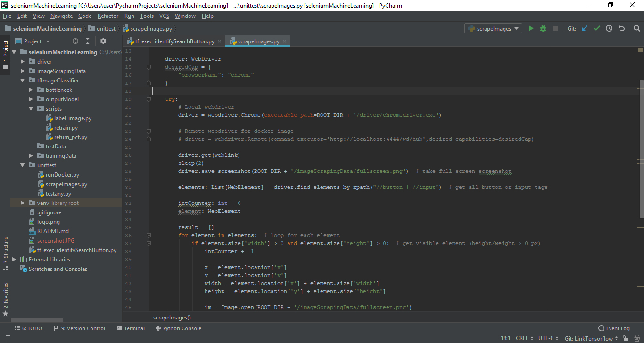644x343 pixels.
Task: Fold the try block at line 19
Action: [x=149, y=99]
